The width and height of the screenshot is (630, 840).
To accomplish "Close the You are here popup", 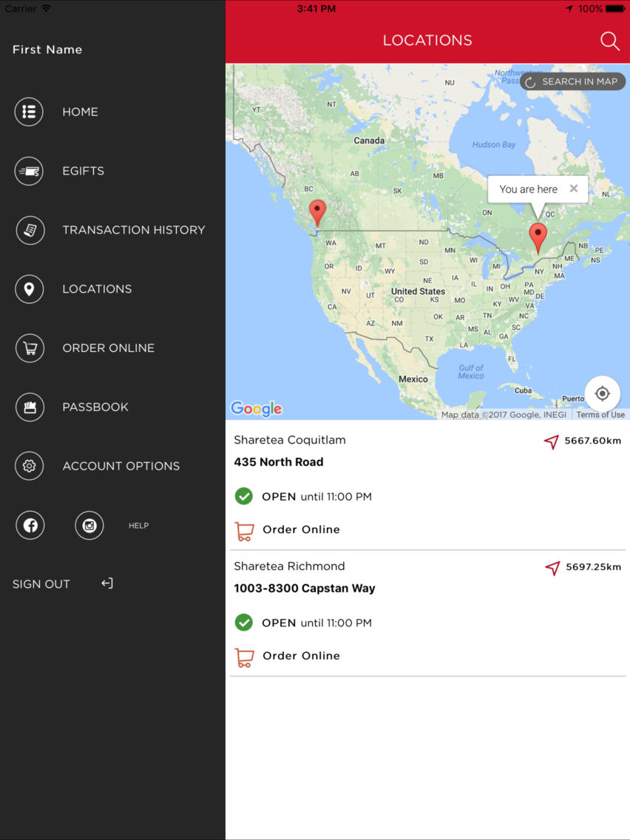I will [574, 189].
